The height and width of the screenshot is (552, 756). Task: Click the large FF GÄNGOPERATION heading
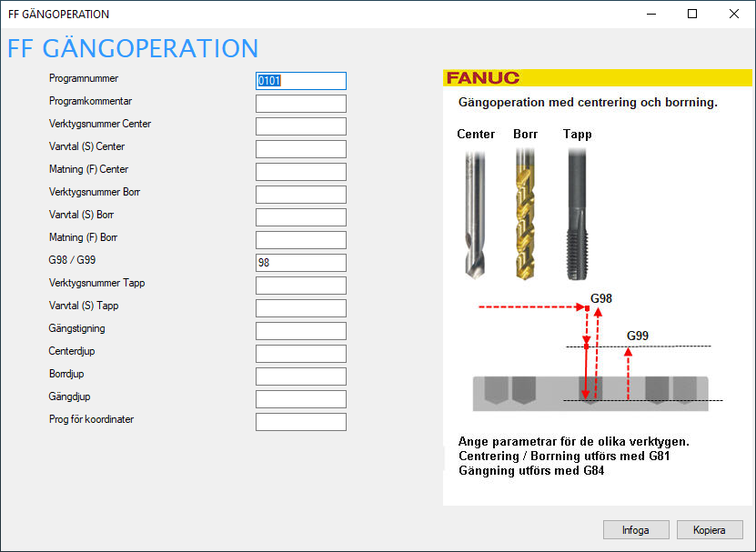click(x=133, y=49)
